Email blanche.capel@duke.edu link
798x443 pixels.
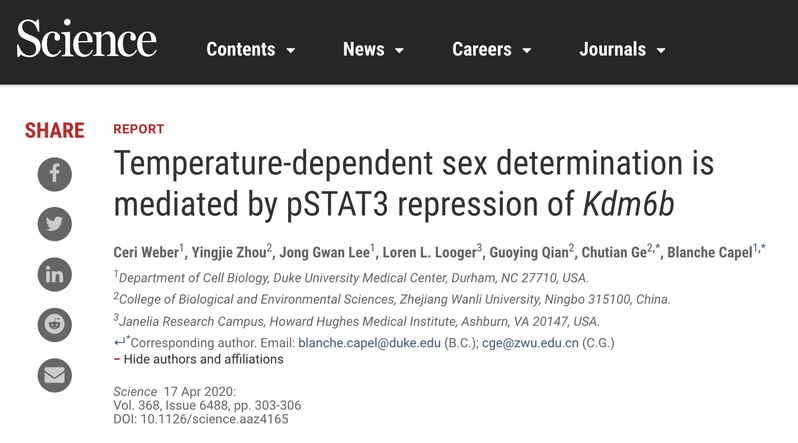[x=369, y=343]
